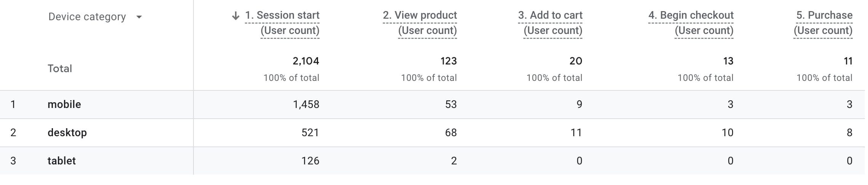Image resolution: width=868 pixels, height=185 pixels.
Task: Click mobile Session start value 1,458
Action: pos(306,105)
